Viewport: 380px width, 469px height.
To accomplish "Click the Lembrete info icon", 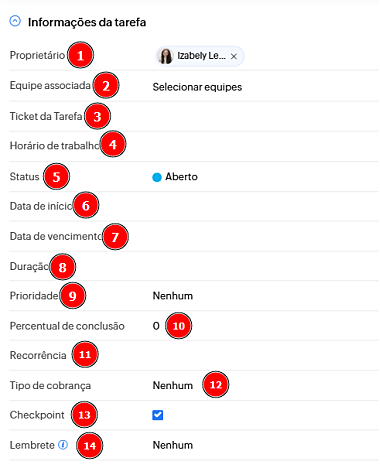I will pos(63,445).
